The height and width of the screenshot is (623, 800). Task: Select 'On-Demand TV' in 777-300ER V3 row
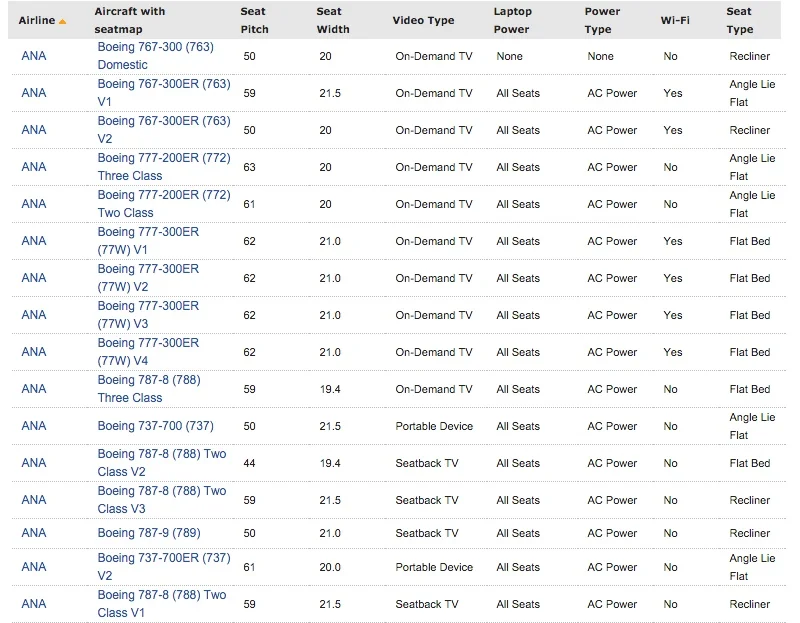(x=434, y=315)
